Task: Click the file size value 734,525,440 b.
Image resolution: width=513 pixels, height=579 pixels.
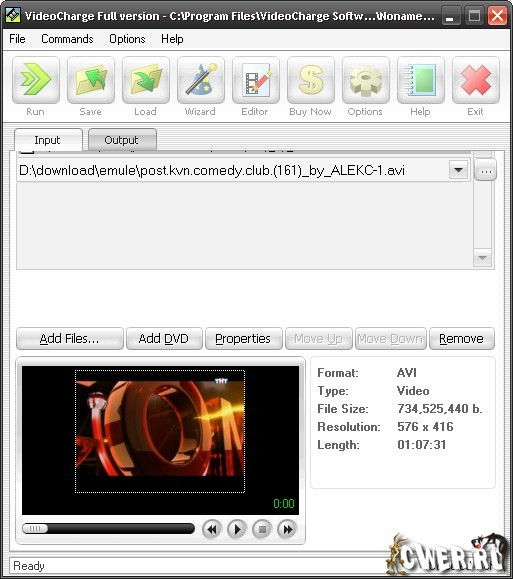Action: (x=440, y=409)
